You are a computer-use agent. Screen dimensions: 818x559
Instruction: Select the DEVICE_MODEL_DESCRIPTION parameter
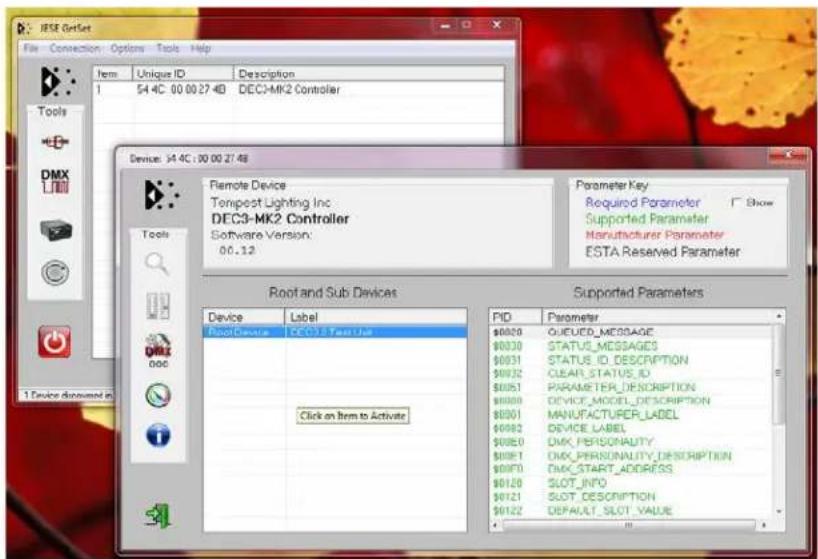click(x=629, y=400)
